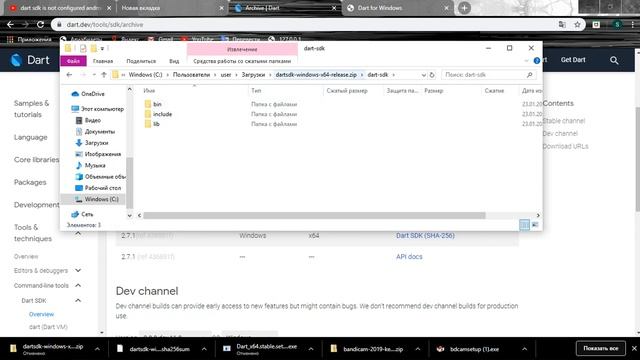Open API docs link
Screen dimensions: 640x360
(x=409, y=257)
